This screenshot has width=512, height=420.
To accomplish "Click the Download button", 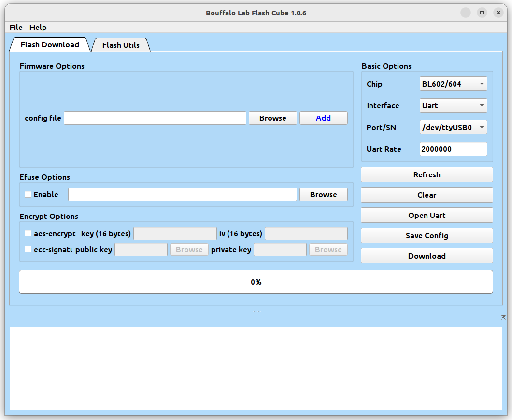I will [427, 256].
